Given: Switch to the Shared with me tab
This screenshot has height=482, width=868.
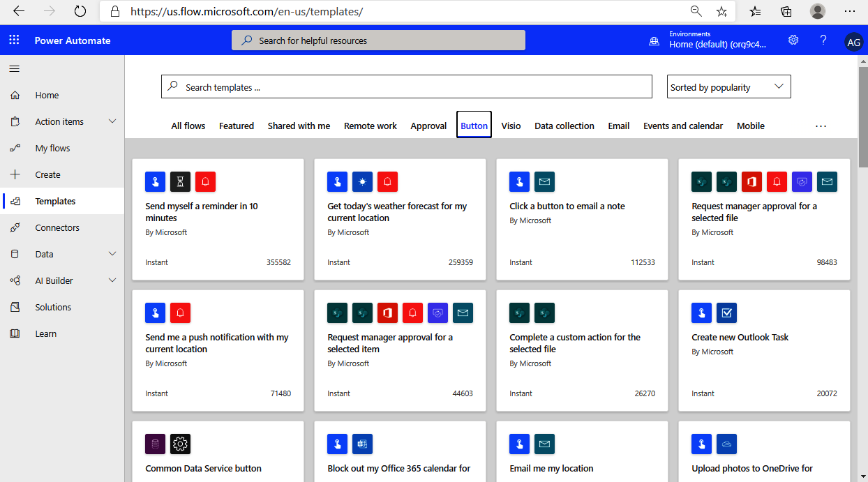Looking at the screenshot, I should tap(299, 126).
